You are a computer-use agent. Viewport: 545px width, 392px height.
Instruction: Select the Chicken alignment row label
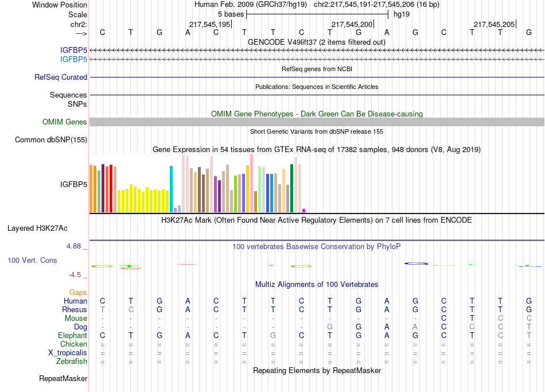(x=73, y=344)
